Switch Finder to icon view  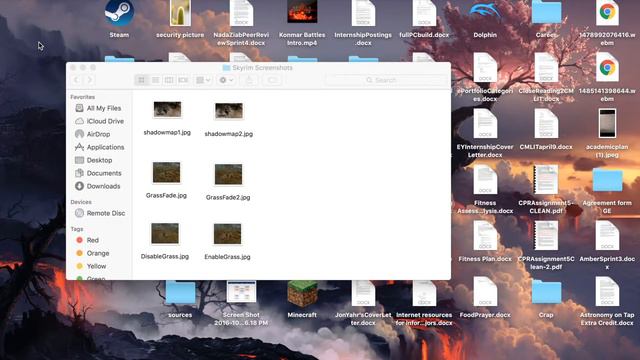(x=141, y=80)
